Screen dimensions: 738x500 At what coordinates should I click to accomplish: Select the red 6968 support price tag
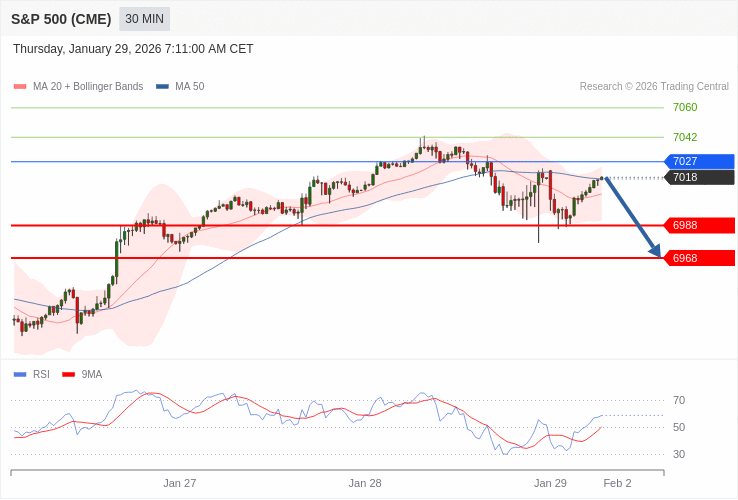click(x=699, y=258)
